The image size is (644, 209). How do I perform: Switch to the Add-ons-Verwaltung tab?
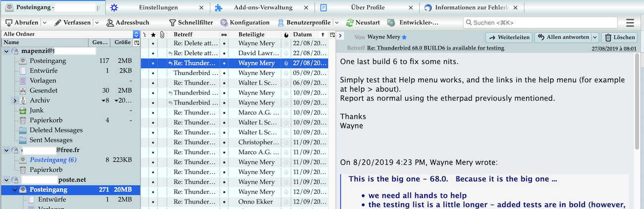pyautogui.click(x=262, y=7)
